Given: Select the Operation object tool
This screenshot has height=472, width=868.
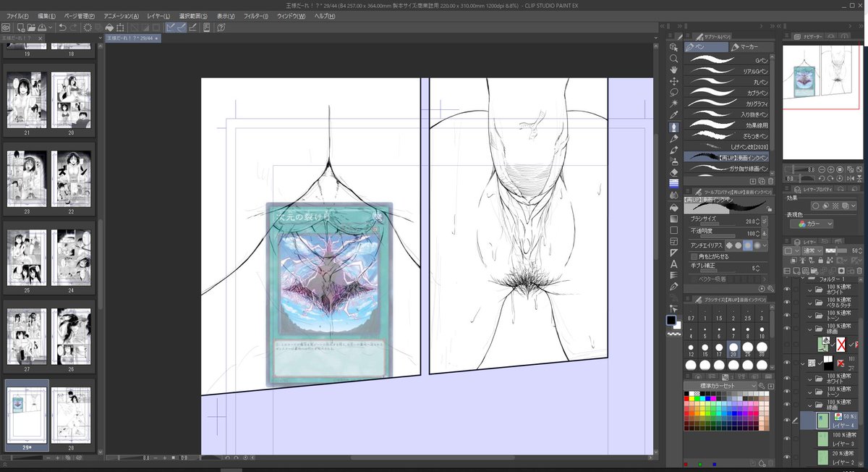Looking at the screenshot, I should coord(674,46).
